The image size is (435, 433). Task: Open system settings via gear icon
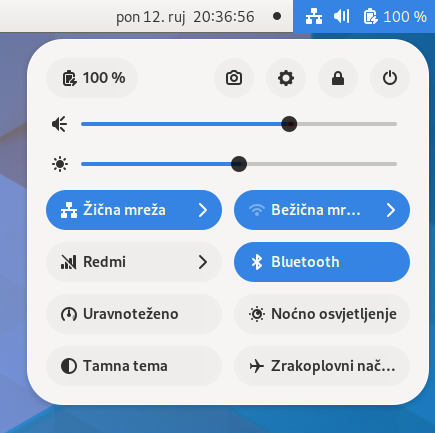coord(286,78)
